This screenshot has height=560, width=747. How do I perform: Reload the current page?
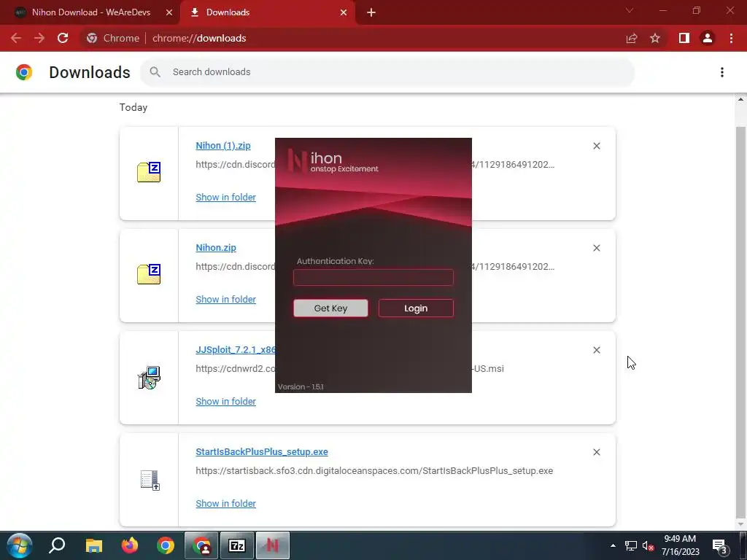tap(63, 38)
